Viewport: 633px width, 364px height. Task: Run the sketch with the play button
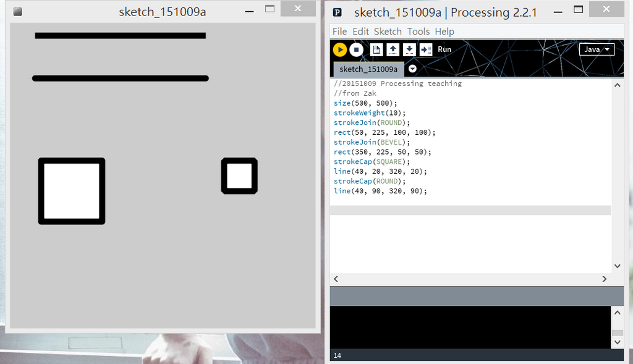click(340, 49)
